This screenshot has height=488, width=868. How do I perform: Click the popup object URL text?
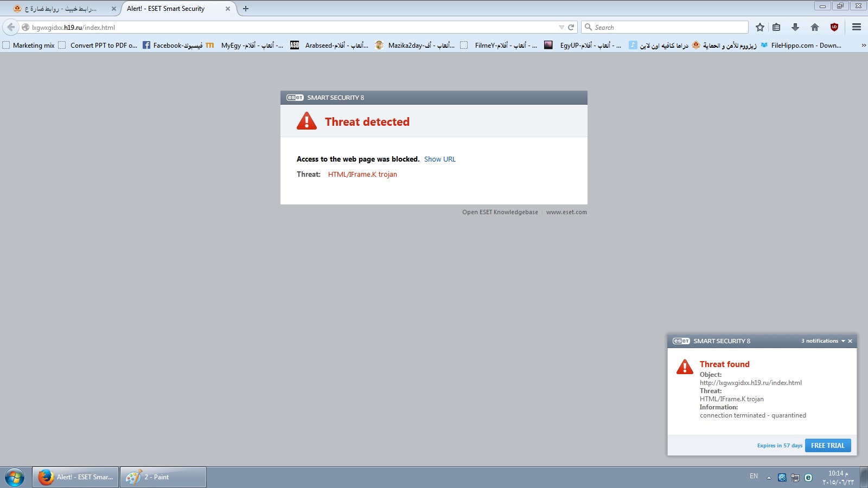tap(751, 383)
